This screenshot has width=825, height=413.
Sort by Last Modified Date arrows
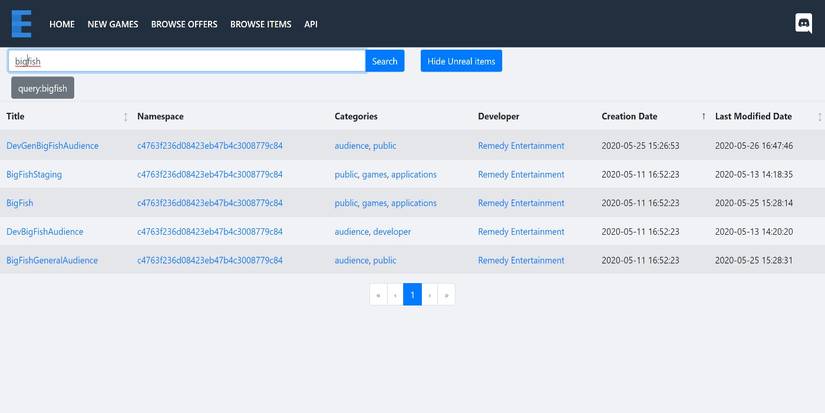[x=819, y=117]
